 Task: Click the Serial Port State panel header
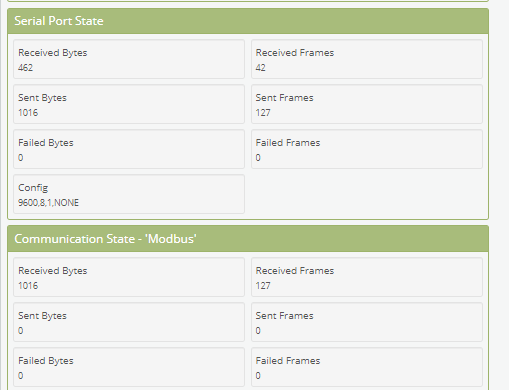click(x=248, y=21)
